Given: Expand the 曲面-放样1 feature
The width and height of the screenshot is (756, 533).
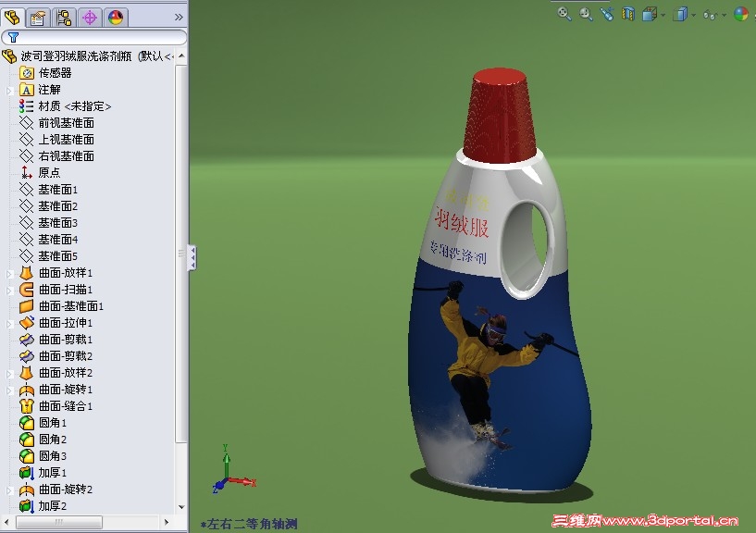Looking at the screenshot, I should click(x=8, y=274).
